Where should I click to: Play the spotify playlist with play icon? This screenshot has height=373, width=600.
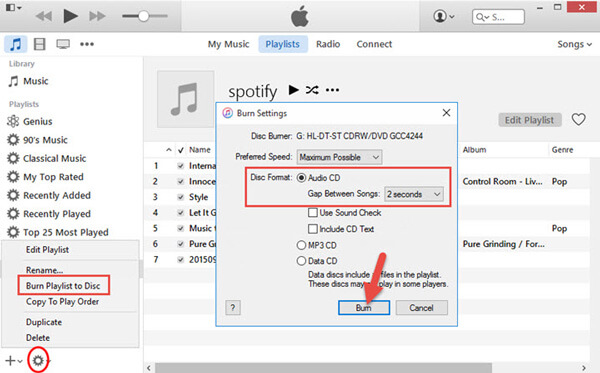(x=293, y=90)
